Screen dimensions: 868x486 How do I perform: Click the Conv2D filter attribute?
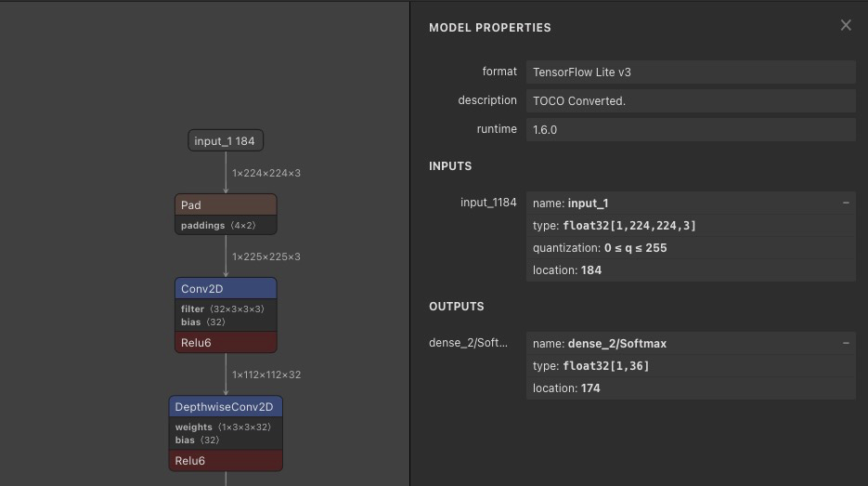[222, 309]
